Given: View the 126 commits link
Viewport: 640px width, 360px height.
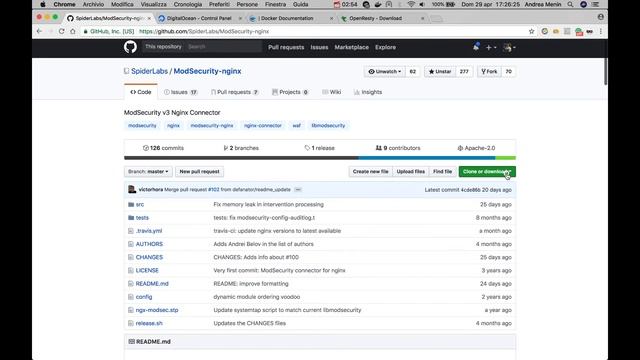Looking at the screenshot, I should pos(163,148).
